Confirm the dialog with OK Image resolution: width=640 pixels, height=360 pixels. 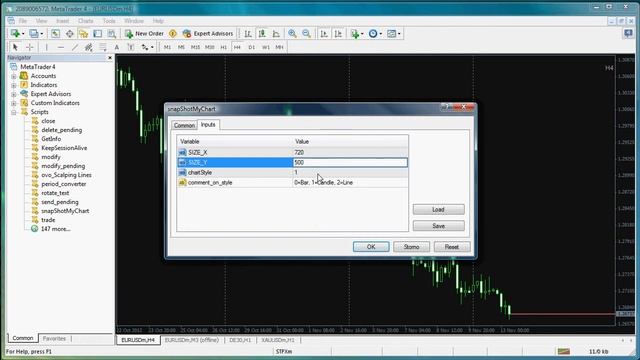(x=371, y=247)
